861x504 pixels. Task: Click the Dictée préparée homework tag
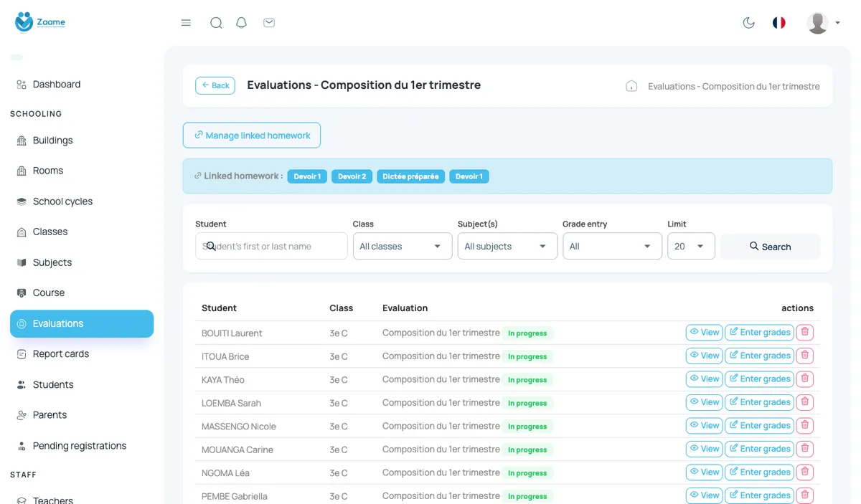411,176
